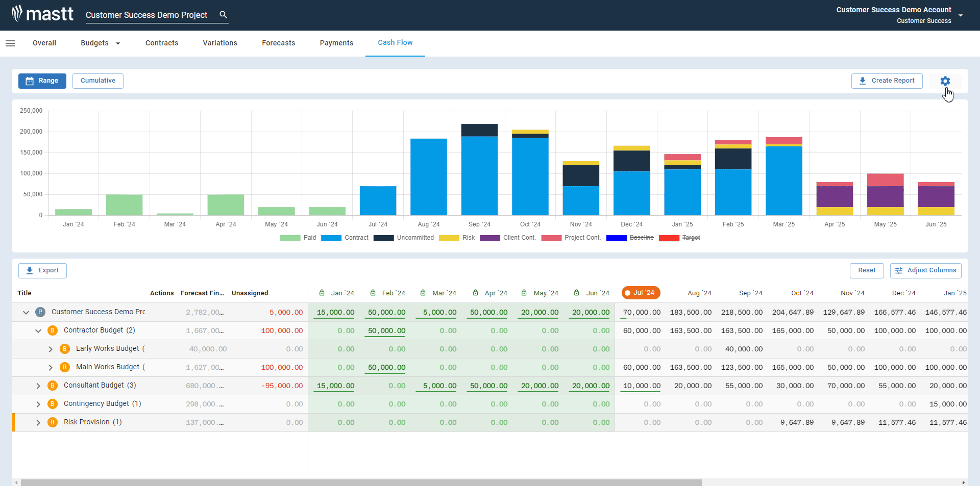The height and width of the screenshot is (486, 980).
Task: Open the Payments tab
Action: [336, 43]
